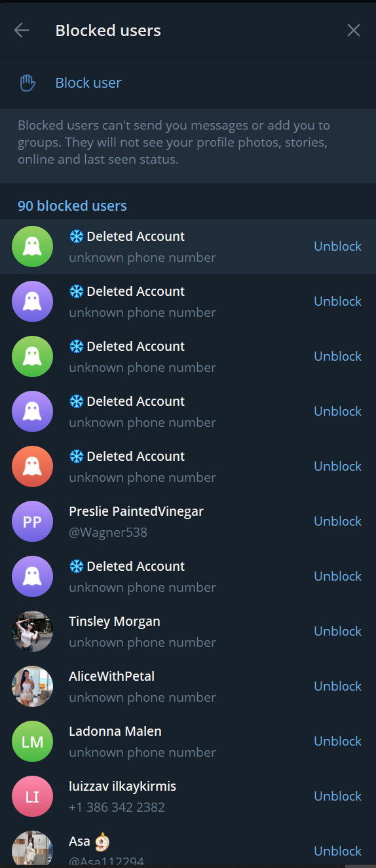The image size is (376, 868).
Task: Open Tinsley Morgan's profile photo
Action: point(32,632)
